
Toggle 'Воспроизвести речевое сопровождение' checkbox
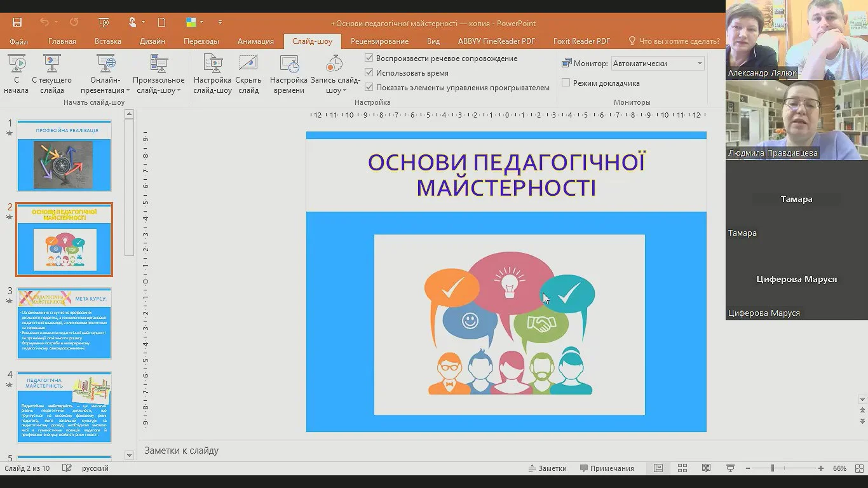tap(369, 58)
